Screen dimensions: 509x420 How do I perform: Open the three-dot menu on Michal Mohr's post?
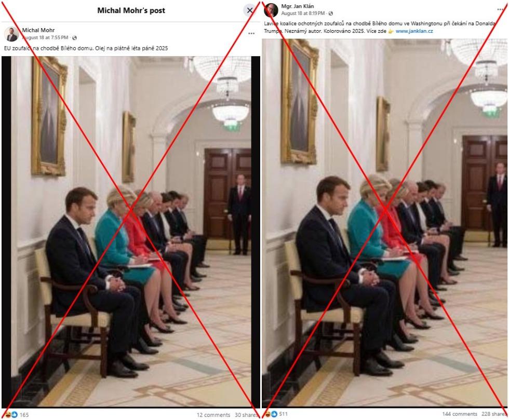tap(251, 33)
